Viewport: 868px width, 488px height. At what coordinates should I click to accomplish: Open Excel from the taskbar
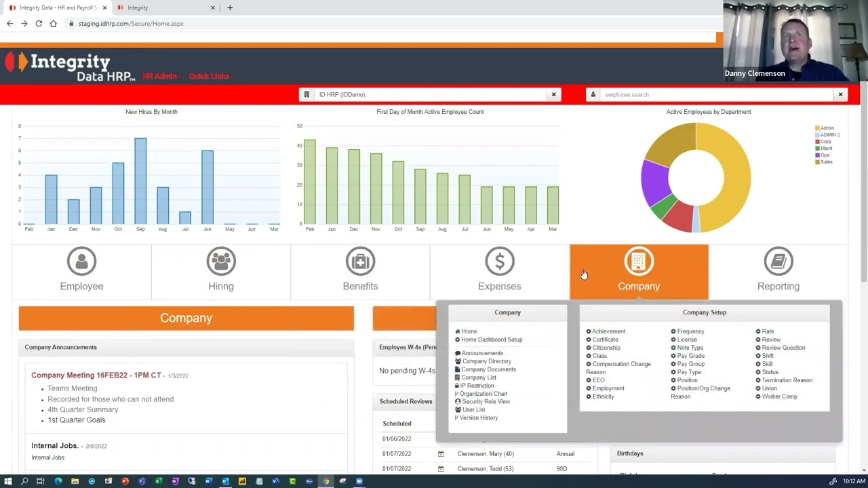[158, 481]
